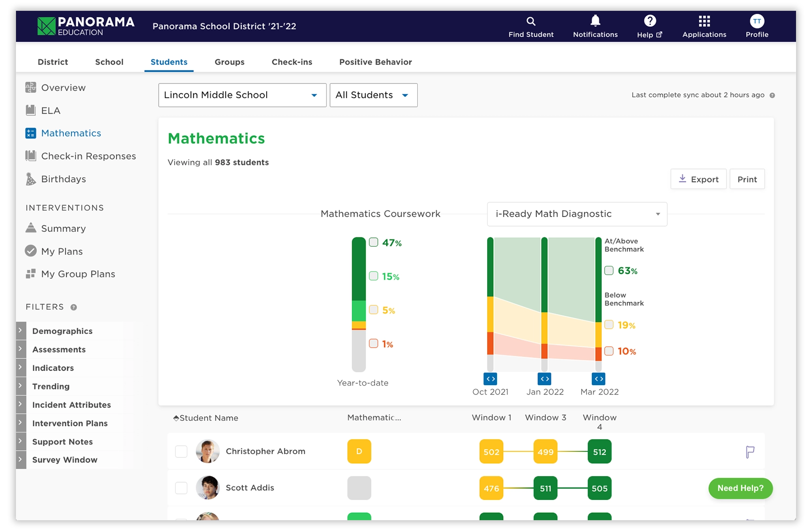This screenshot has width=812, height=531.
Task: Open Find Student search icon
Action: click(x=531, y=21)
